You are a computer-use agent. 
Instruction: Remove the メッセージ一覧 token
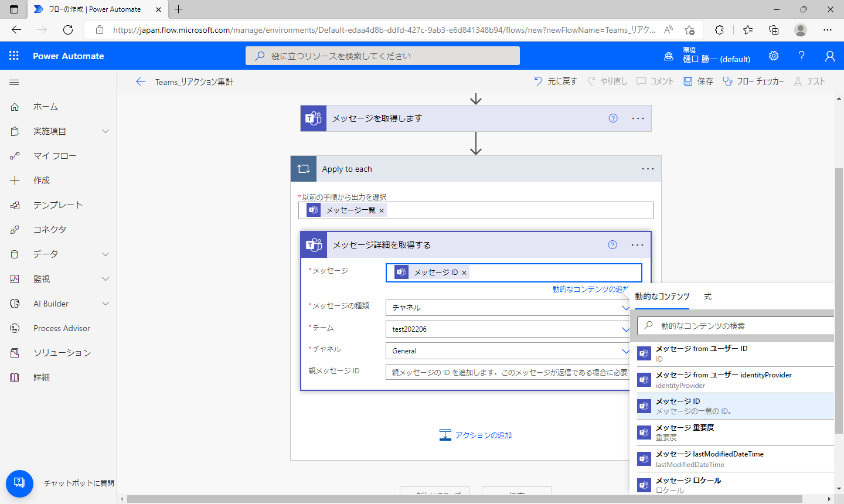pos(382,210)
